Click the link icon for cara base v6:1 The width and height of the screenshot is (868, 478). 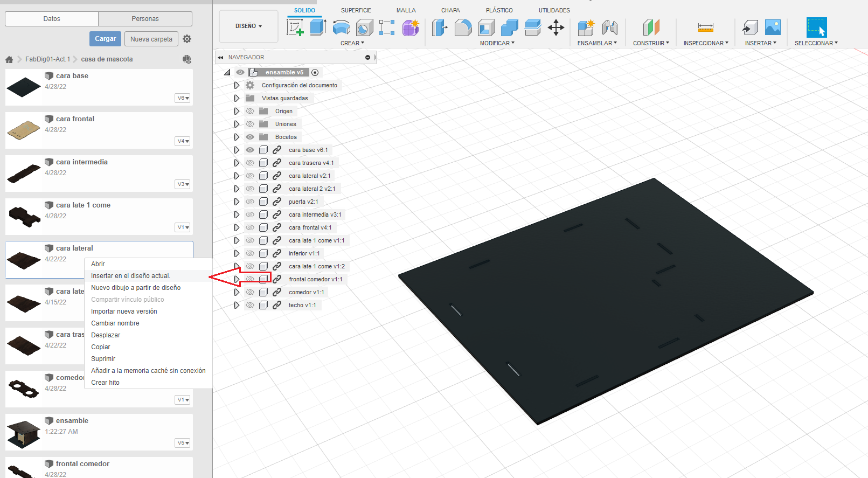[x=277, y=150]
